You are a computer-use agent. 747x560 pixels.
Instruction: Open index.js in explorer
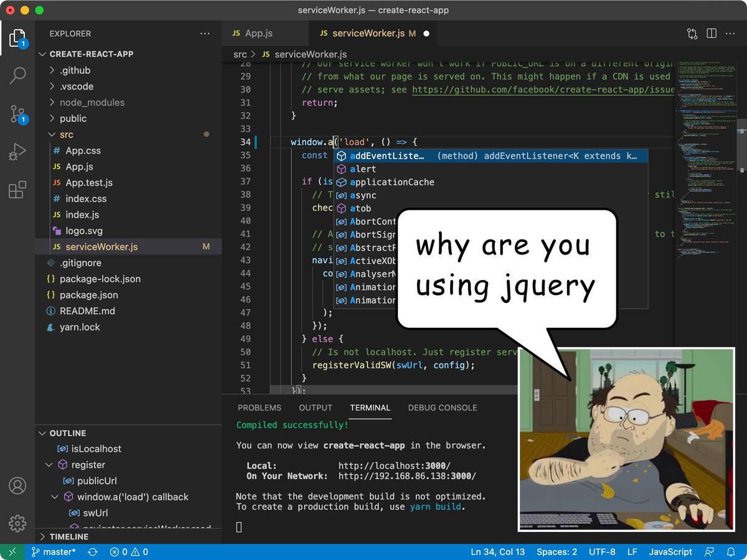(x=128, y=215)
